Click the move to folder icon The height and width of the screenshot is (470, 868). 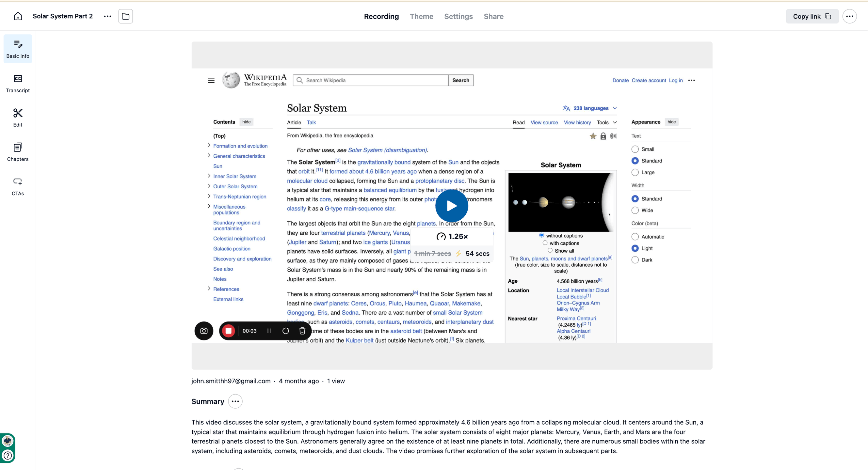coord(125,16)
